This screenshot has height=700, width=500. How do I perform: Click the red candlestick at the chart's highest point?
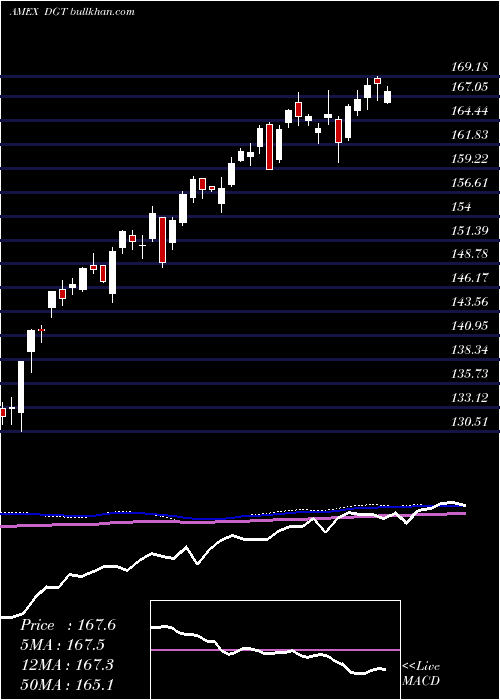[x=378, y=81]
